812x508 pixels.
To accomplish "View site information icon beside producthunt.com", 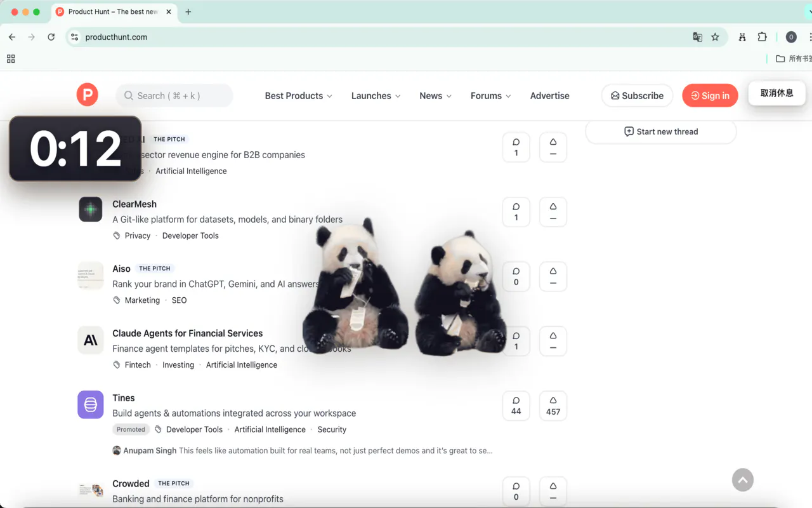I will (75, 37).
